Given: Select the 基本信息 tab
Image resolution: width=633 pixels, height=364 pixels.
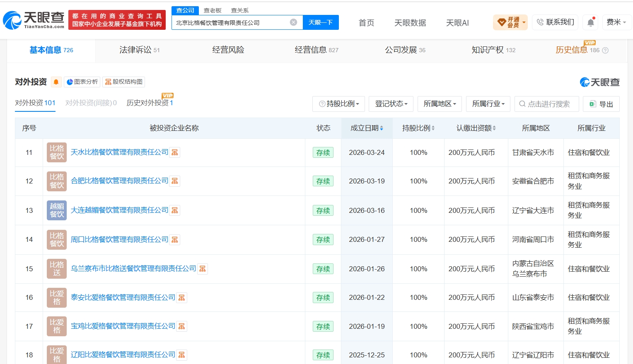Looking at the screenshot, I should click(x=51, y=50).
